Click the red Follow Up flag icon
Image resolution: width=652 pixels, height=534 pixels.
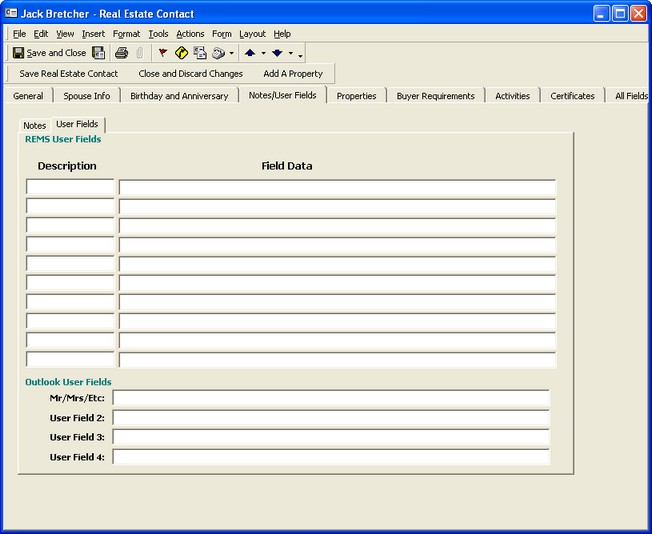(x=163, y=53)
